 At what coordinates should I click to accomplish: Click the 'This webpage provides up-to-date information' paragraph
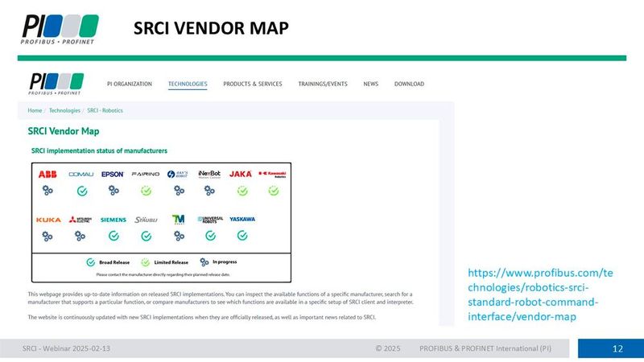tap(221, 298)
